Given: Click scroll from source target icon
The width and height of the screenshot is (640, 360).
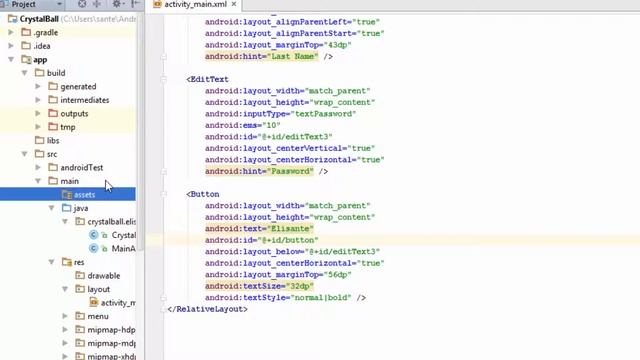Looking at the screenshot, I should [x=82, y=4].
